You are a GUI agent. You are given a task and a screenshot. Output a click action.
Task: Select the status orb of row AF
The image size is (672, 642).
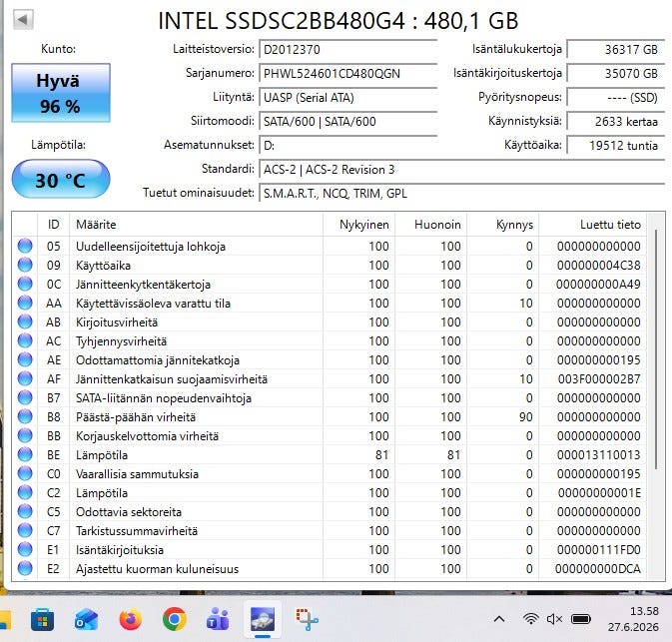coord(25,378)
